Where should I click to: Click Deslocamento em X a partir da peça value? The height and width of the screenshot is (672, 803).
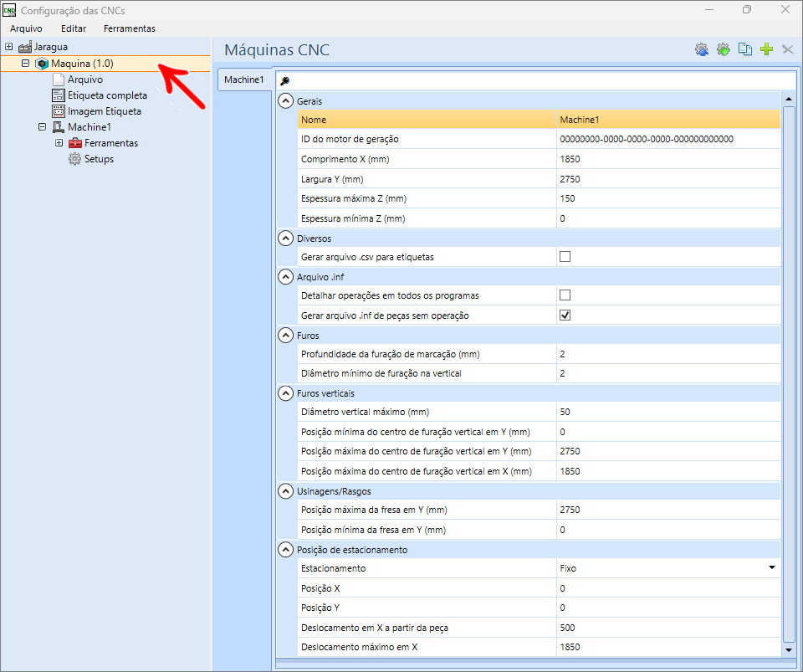[x=668, y=628]
